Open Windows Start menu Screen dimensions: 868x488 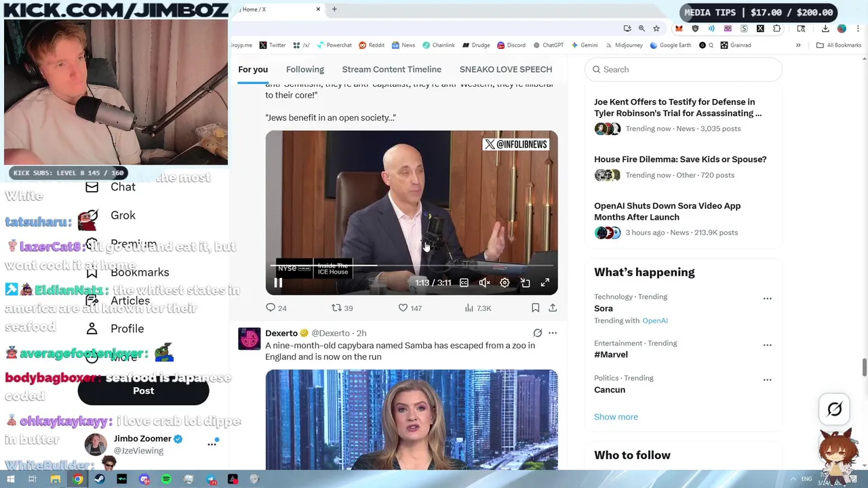coord(10,479)
